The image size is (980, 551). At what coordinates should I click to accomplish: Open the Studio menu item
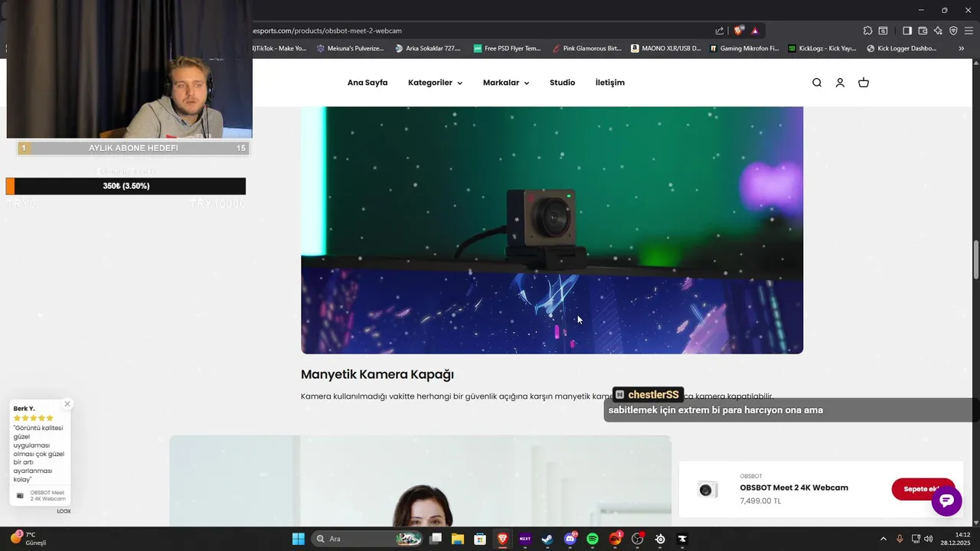tap(562, 83)
